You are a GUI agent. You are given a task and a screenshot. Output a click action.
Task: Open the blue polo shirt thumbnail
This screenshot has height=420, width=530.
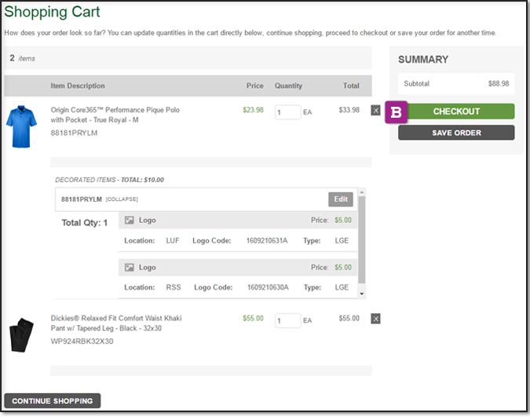pos(21,127)
